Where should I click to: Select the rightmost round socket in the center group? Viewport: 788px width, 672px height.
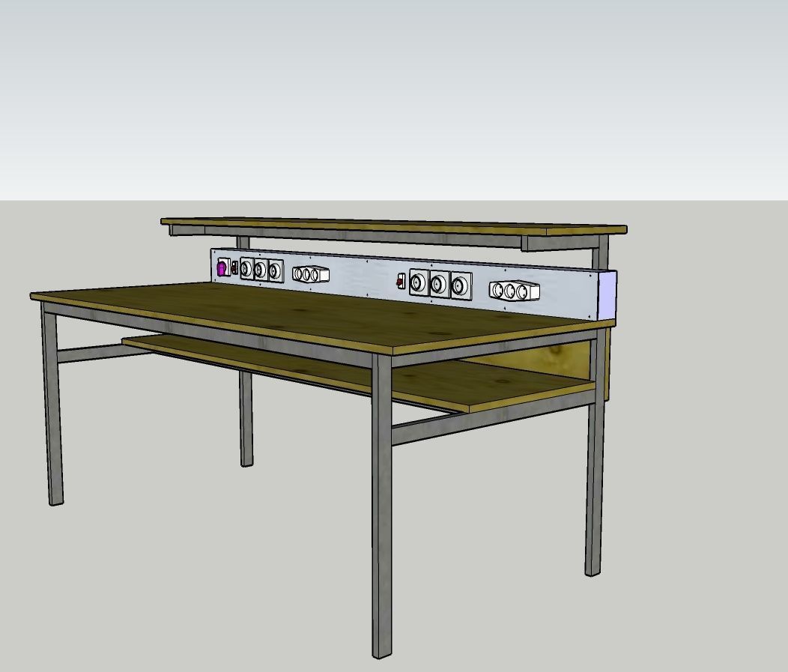tap(458, 285)
